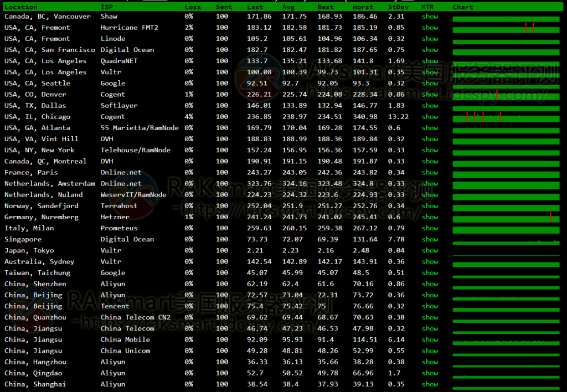The height and width of the screenshot is (392, 567).
Task: Select 'China Telecom CN2' ISP cell
Action: coord(135,317)
